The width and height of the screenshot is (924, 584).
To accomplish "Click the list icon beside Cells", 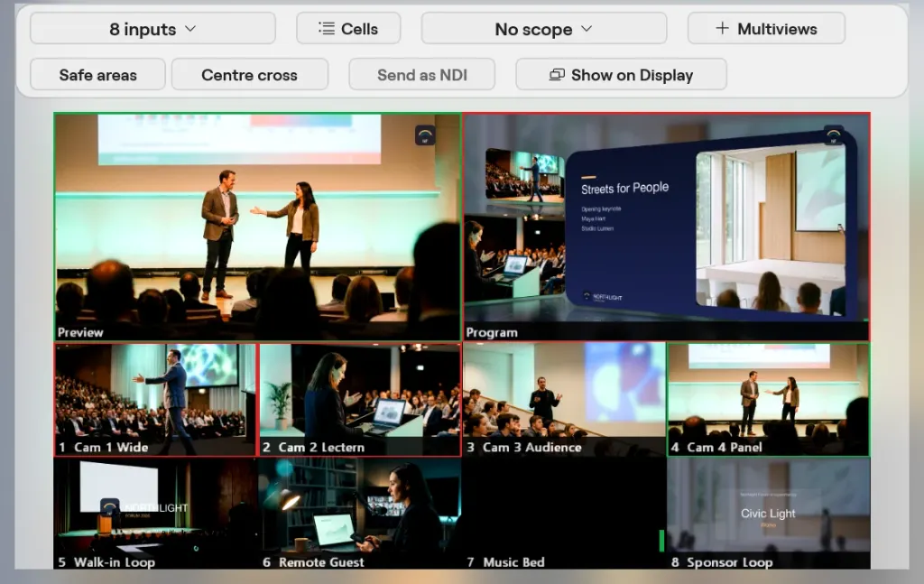I will click(327, 28).
